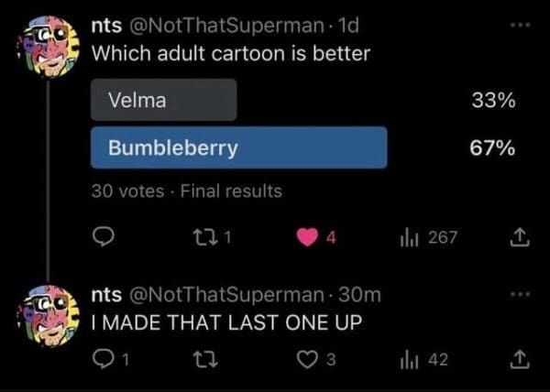This screenshot has width=550, height=392.
Task: Share the poll tweet
Action: coord(520,238)
